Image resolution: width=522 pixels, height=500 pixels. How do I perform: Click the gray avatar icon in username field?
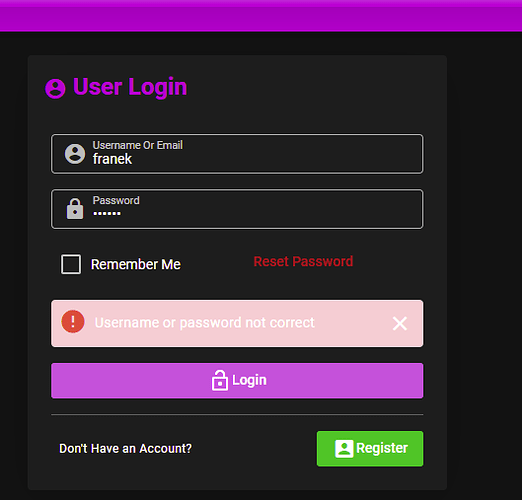pos(75,154)
